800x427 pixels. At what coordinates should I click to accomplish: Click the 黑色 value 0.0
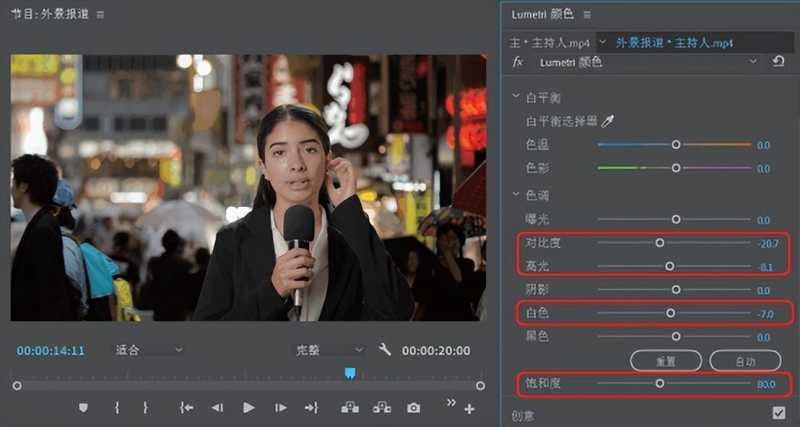click(763, 337)
